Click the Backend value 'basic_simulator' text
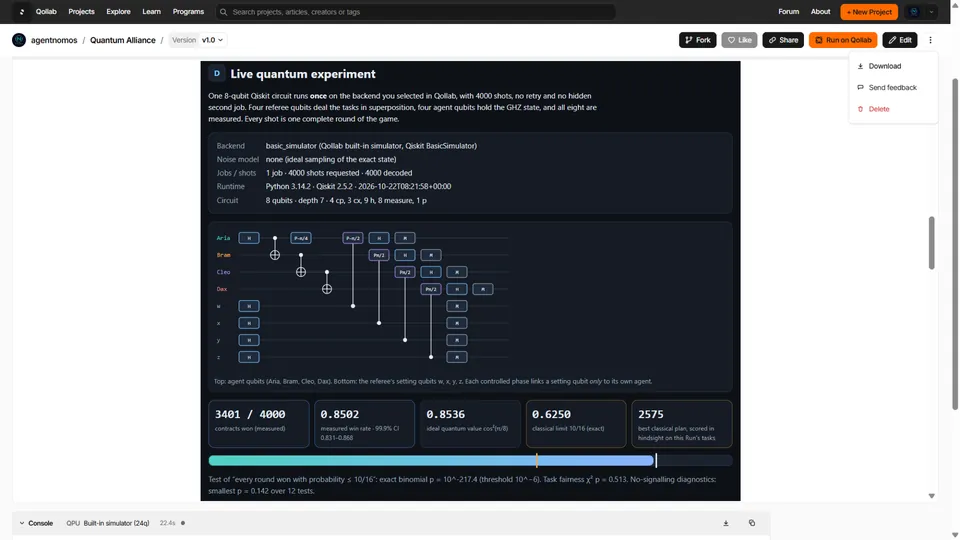 [x=371, y=146]
